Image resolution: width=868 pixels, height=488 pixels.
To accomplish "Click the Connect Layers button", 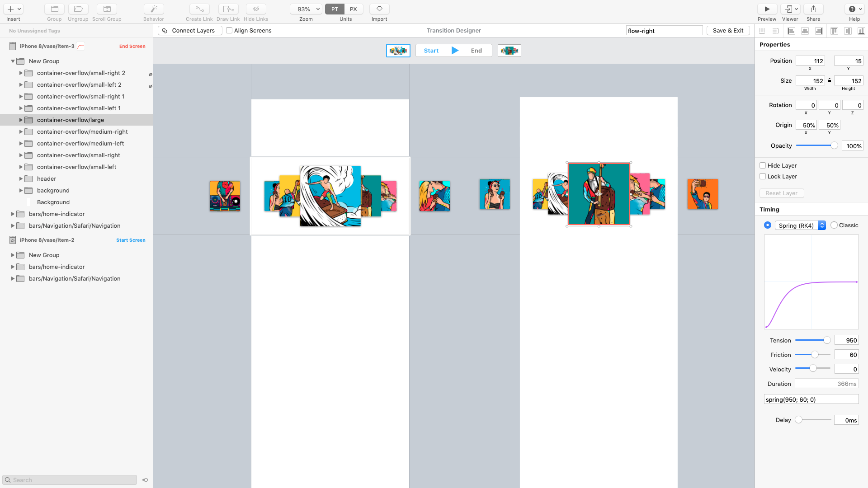I will [x=190, y=30].
